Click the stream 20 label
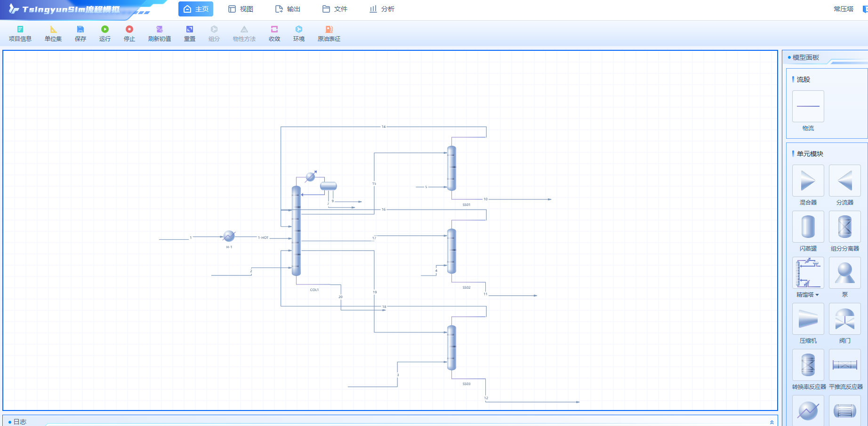 [340, 297]
